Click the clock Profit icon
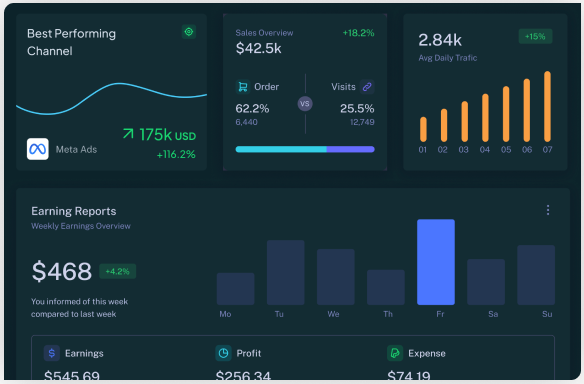This screenshot has width=584, height=384. pos(223,353)
